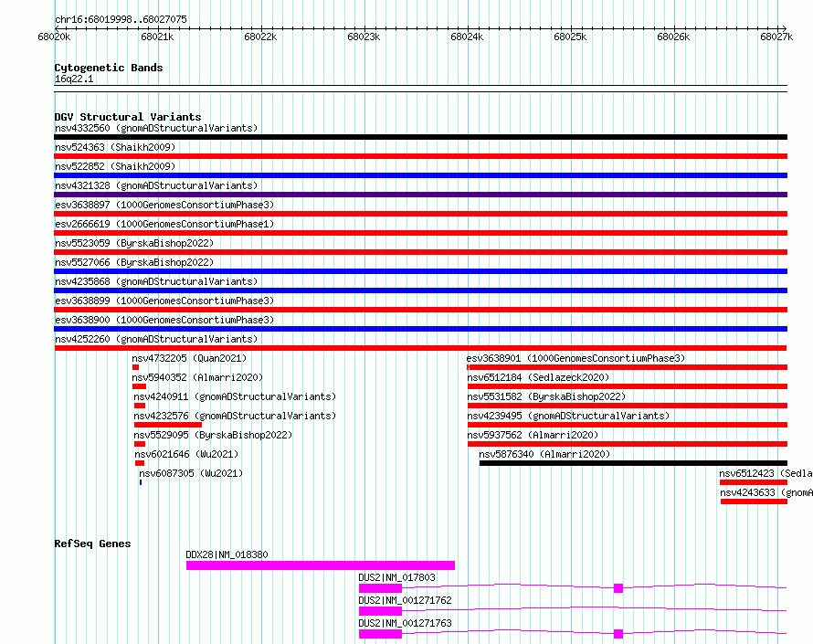The height and width of the screenshot is (644, 813).
Task: Click the nsv4321328 gnomAD variant label
Action: coord(156,185)
